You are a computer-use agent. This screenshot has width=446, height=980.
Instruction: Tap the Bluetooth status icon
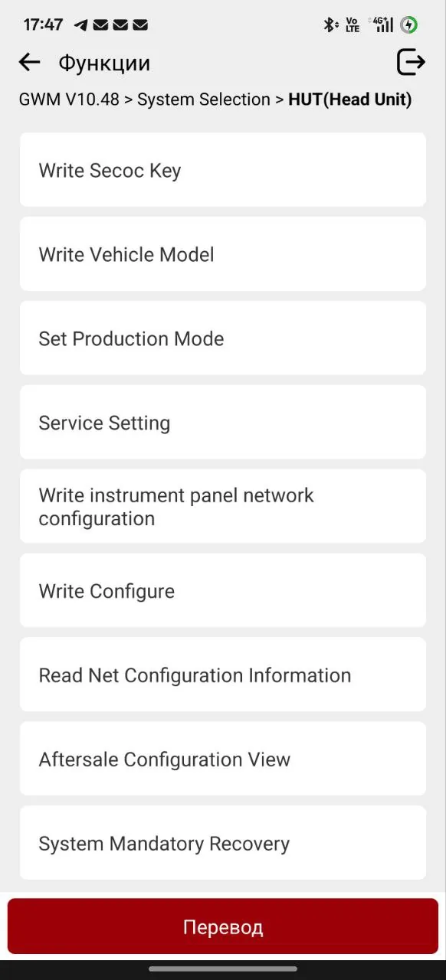click(330, 25)
